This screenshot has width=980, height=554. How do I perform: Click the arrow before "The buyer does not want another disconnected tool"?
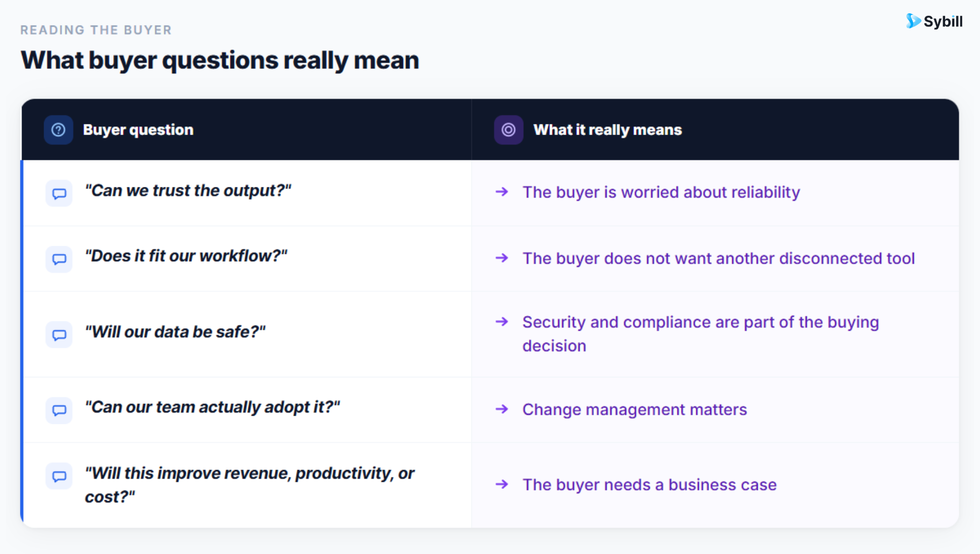pyautogui.click(x=502, y=258)
